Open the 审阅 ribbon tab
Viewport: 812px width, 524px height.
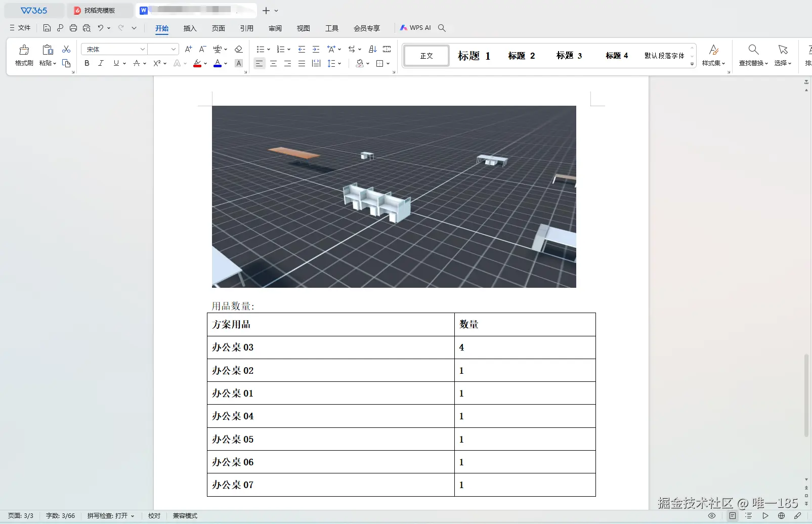(275, 28)
